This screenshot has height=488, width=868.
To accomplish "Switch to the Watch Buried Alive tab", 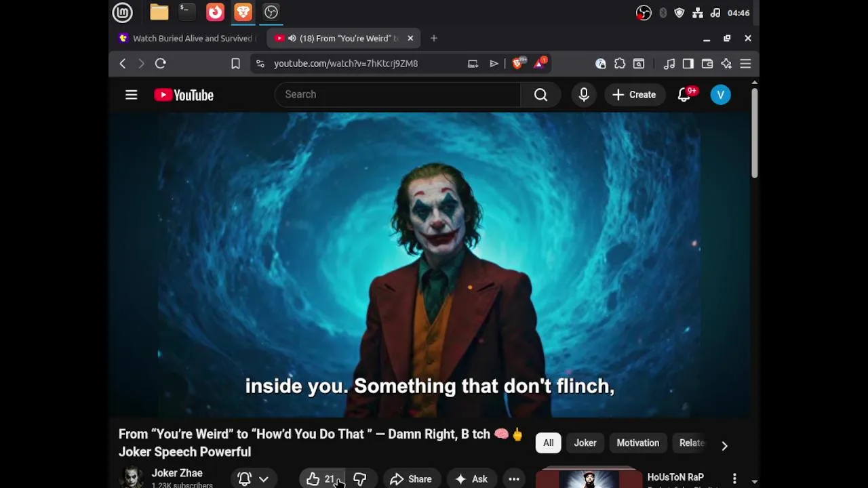I will pos(186,39).
